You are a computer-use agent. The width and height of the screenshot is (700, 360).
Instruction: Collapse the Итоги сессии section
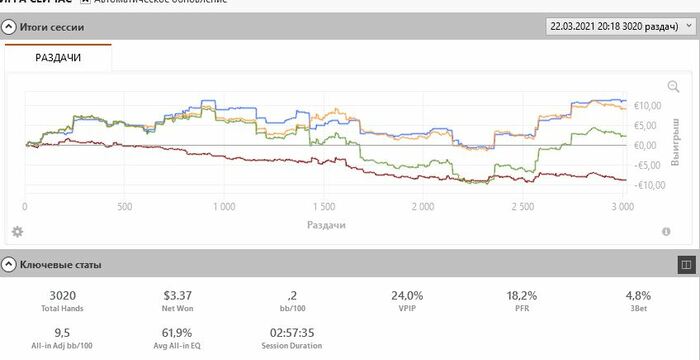[8, 27]
